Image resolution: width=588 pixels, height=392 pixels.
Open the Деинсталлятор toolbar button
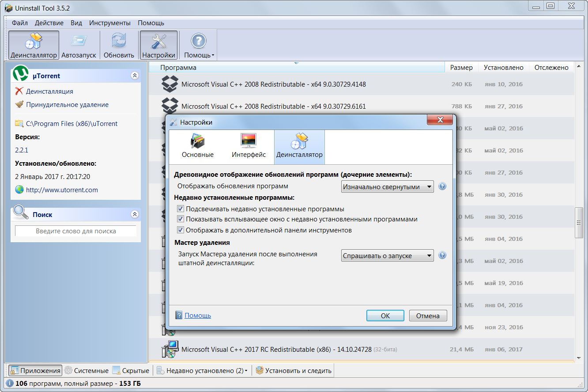[34, 45]
